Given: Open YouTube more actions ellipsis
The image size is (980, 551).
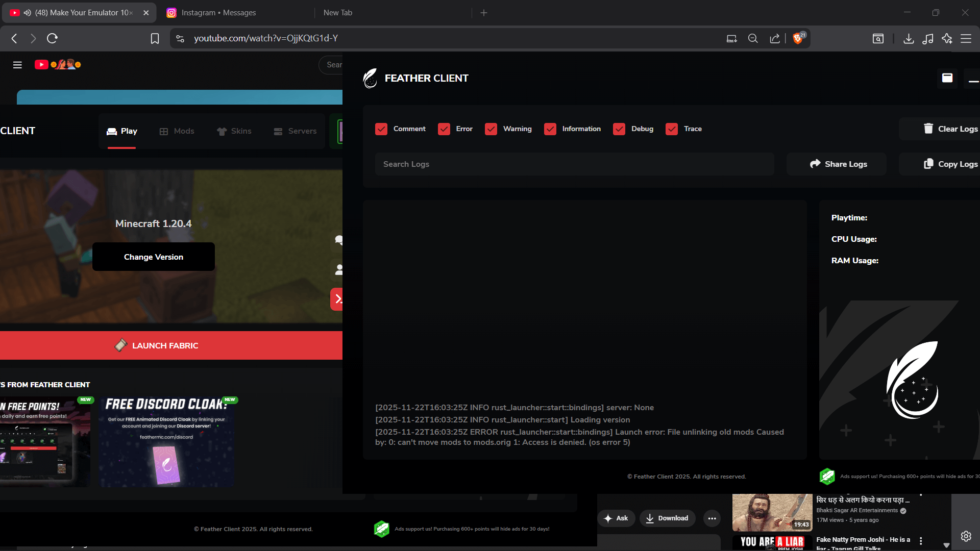Looking at the screenshot, I should pos(712,518).
